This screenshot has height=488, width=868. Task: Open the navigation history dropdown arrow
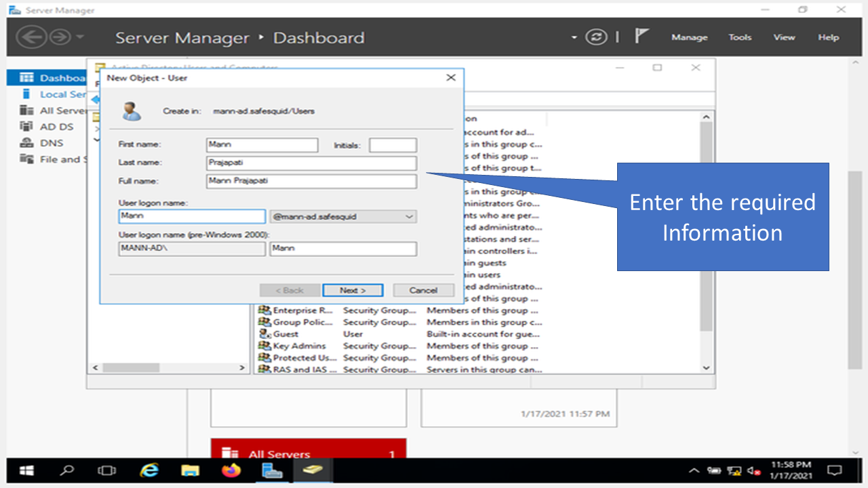pos(80,37)
